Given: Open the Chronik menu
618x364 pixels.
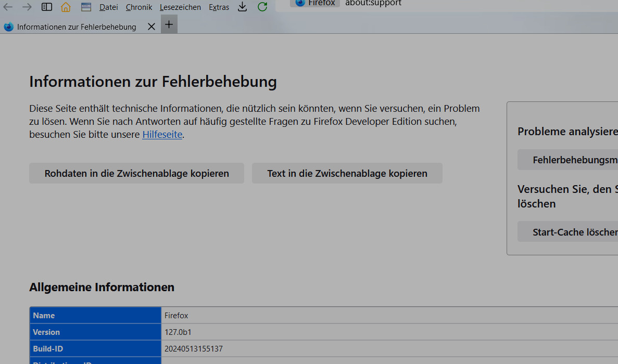Looking at the screenshot, I should tap(139, 7).
